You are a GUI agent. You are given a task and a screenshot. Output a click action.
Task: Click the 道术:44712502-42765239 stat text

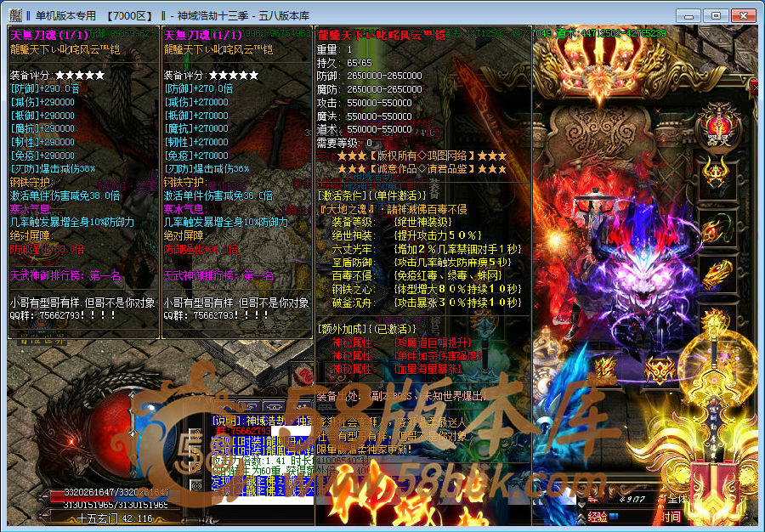point(611,33)
